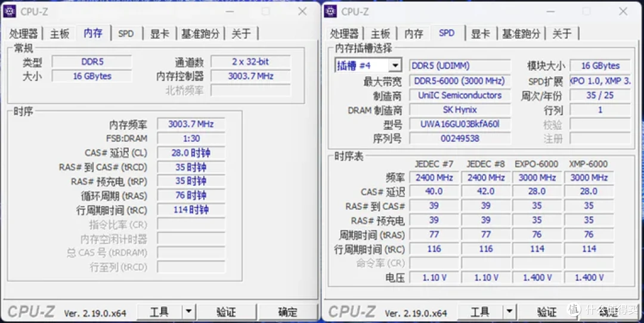Open the 主板 tab in the left window
Screen dimensions: 644x323
60,33
